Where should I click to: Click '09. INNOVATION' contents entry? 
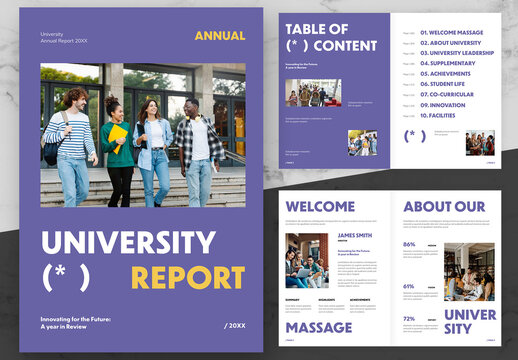[443, 105]
